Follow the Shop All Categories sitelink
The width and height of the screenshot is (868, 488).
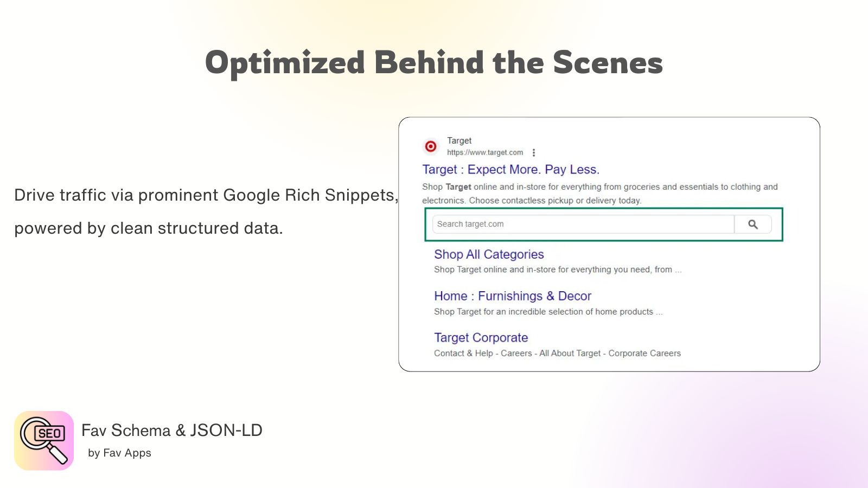(x=488, y=254)
